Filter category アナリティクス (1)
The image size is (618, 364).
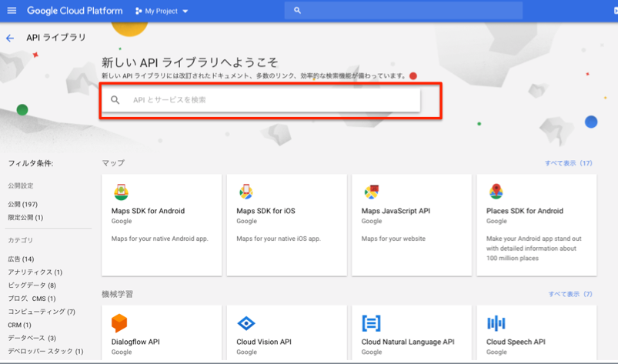coord(35,272)
